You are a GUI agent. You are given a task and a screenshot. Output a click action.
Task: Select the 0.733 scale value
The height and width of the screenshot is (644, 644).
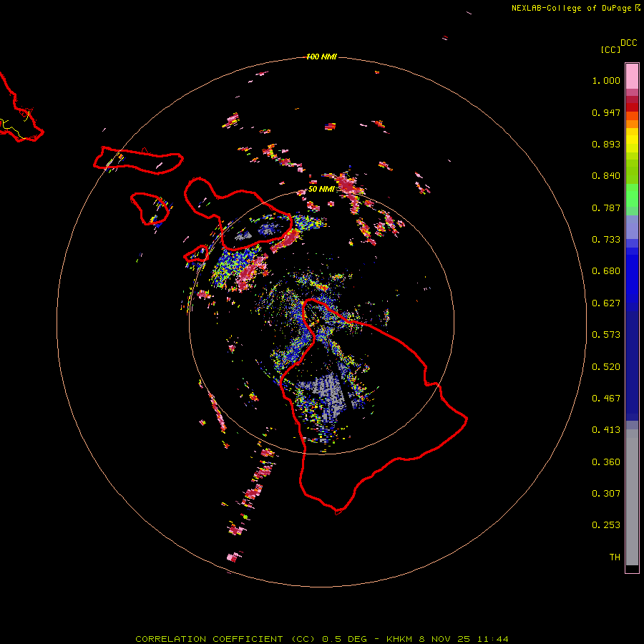[606, 240]
